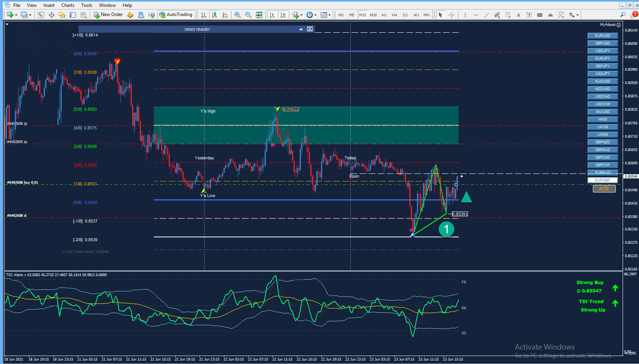Select the trendline drawing tool
The height and width of the screenshot is (364, 639).
click(486, 15)
